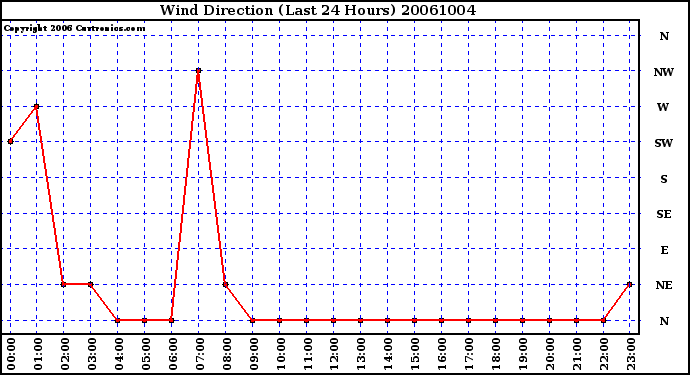This screenshot has height=375, width=690.
Task: Pick the 00:00 data point at SW
Action: point(10,142)
